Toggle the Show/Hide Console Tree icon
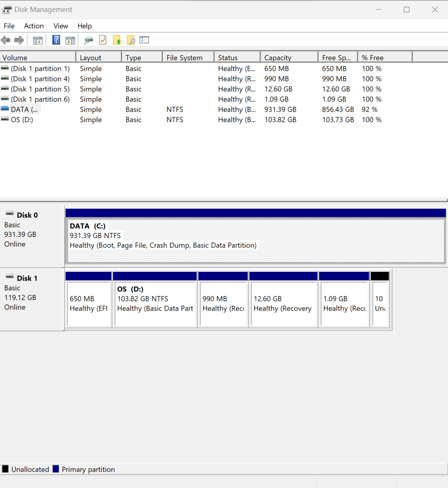This screenshot has width=448, height=488. coord(37,40)
